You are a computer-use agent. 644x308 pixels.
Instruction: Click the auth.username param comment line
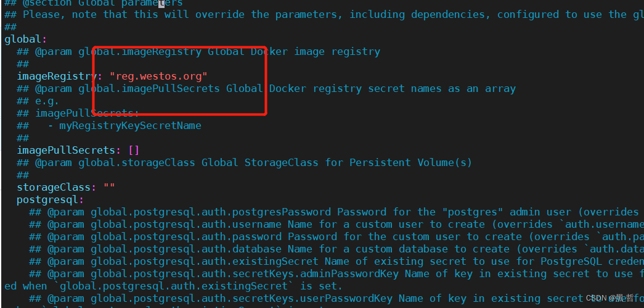[336, 225]
